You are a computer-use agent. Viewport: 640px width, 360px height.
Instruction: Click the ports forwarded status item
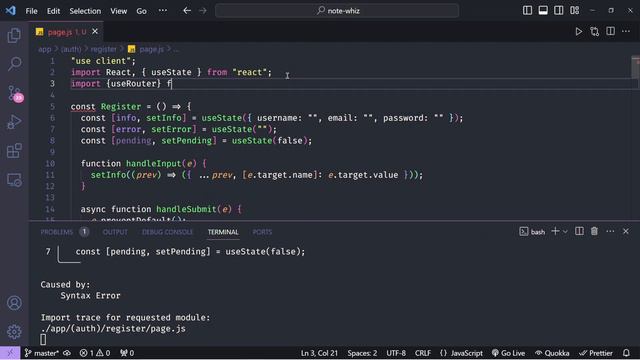pos(127,353)
